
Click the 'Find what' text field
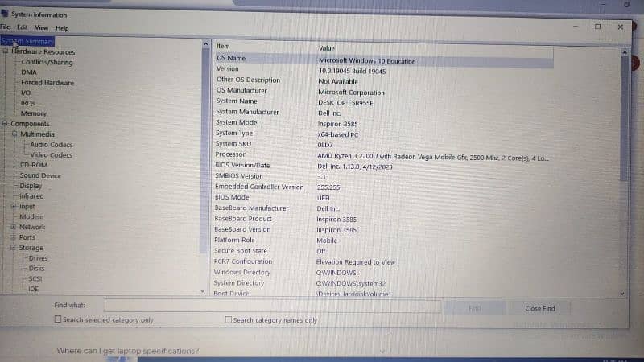coord(272,306)
